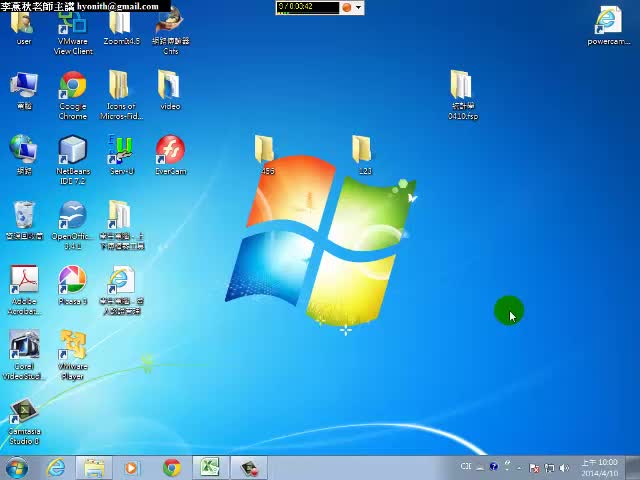
Task: Open the Serv-U shortcut
Action: 121,155
